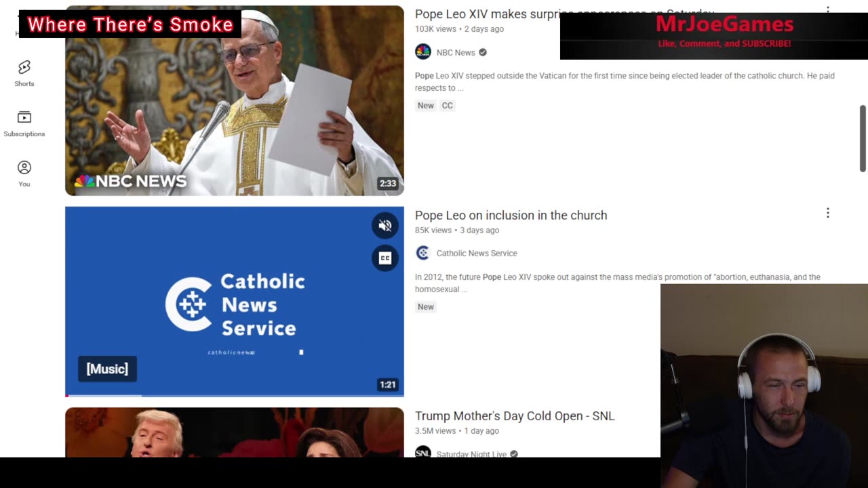Click the Saturday Night Live verified badge
Screen dimensions: 868x488
(x=514, y=453)
